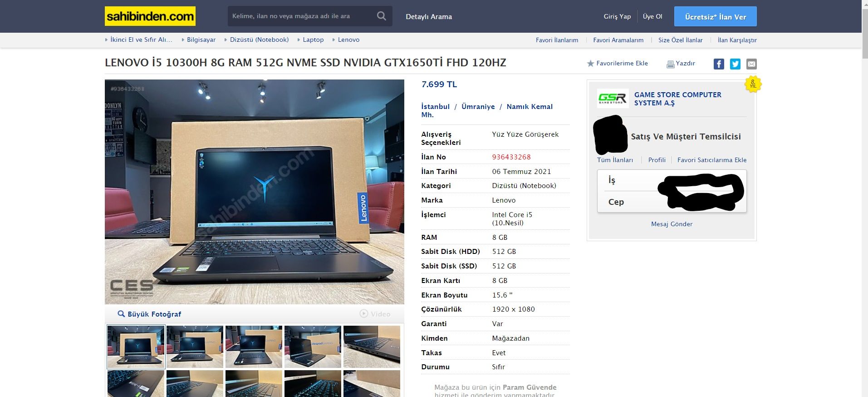Image resolution: width=868 pixels, height=397 pixels.
Task: Click the Favorilerime Ekle star icon
Action: click(590, 64)
